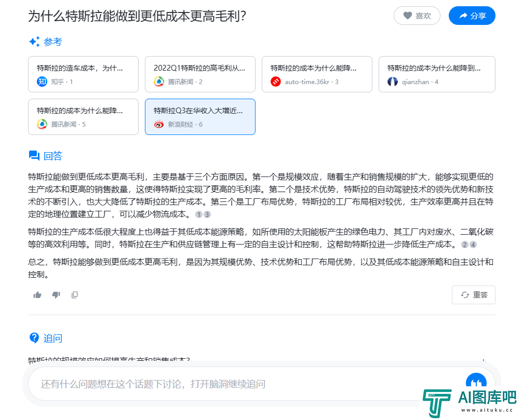Open the auto-time.36kr reference card 3
523x420 pixels.
tap(317, 74)
